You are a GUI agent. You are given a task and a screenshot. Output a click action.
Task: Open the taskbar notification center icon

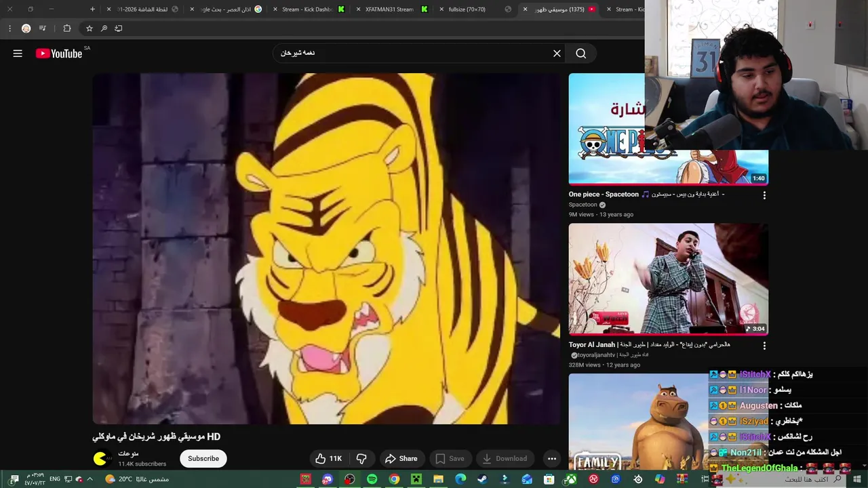(x=14, y=479)
